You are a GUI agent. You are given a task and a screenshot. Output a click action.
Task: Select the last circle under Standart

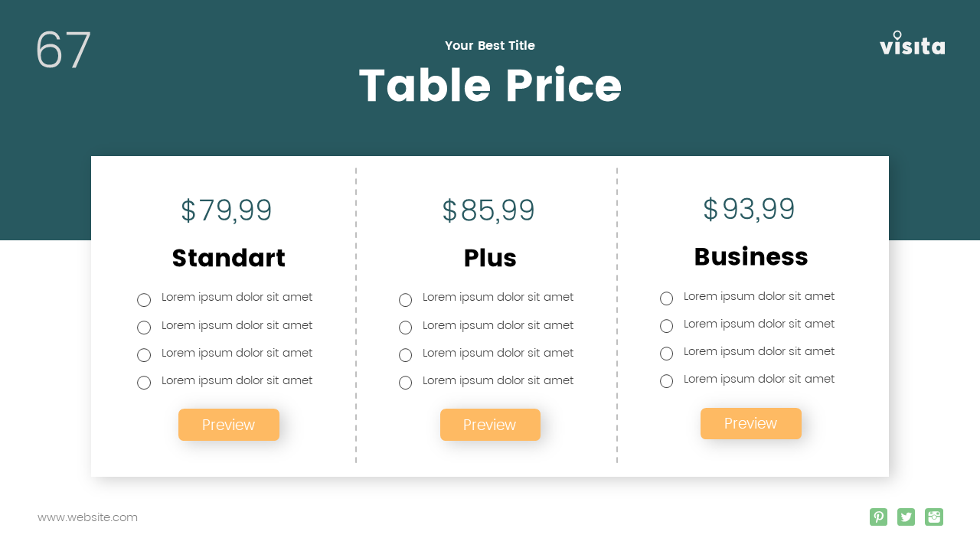[x=144, y=383]
